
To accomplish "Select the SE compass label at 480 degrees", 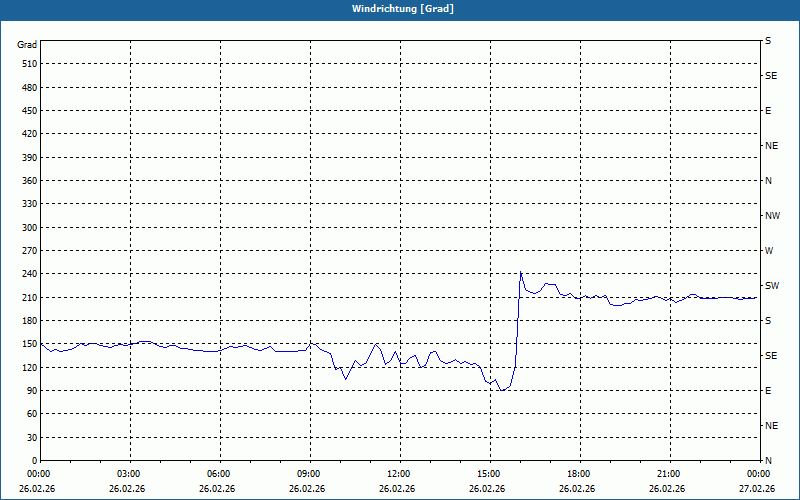I will (771, 76).
